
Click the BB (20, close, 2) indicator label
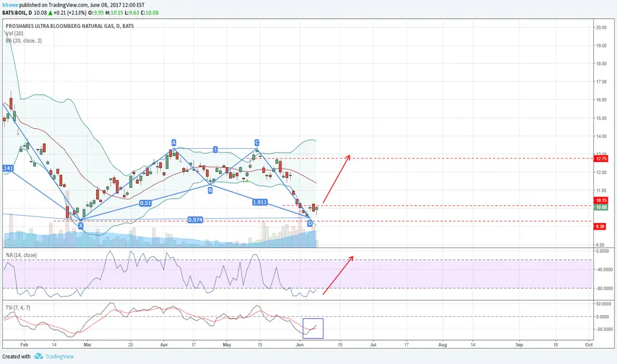point(24,40)
